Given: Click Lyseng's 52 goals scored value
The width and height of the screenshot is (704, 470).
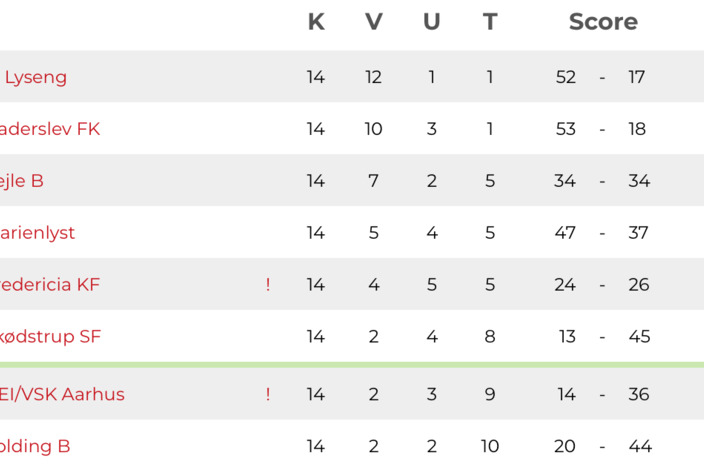Looking at the screenshot, I should 566,77.
